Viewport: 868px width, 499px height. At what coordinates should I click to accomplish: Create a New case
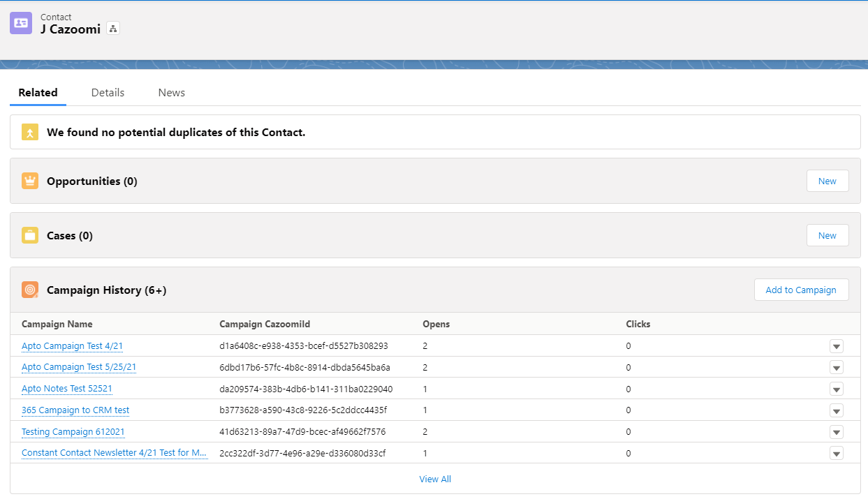[x=827, y=235]
